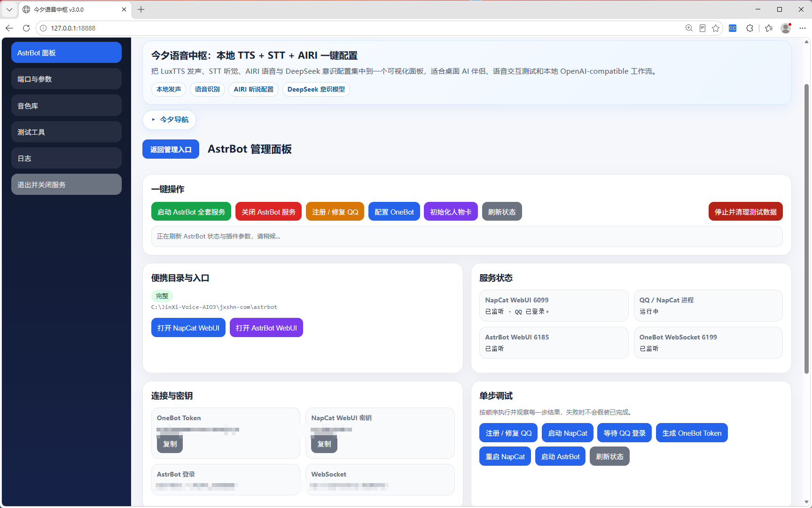
Task: Open the page zoom control
Action: tap(689, 28)
